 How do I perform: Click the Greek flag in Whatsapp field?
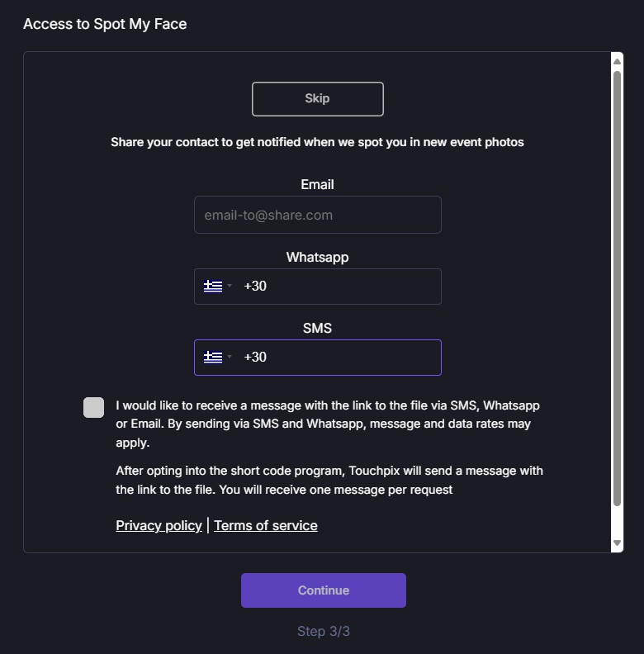[x=213, y=287]
